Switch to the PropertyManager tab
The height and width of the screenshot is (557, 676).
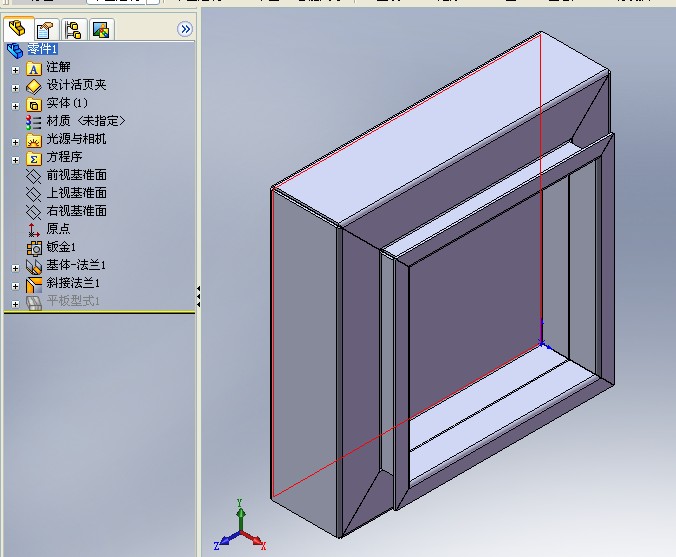[46, 29]
